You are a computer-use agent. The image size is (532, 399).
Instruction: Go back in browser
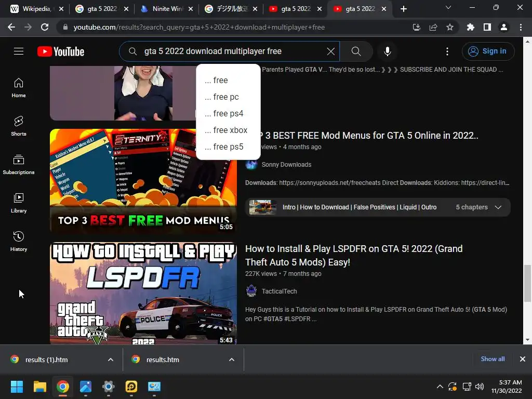[x=11, y=27]
